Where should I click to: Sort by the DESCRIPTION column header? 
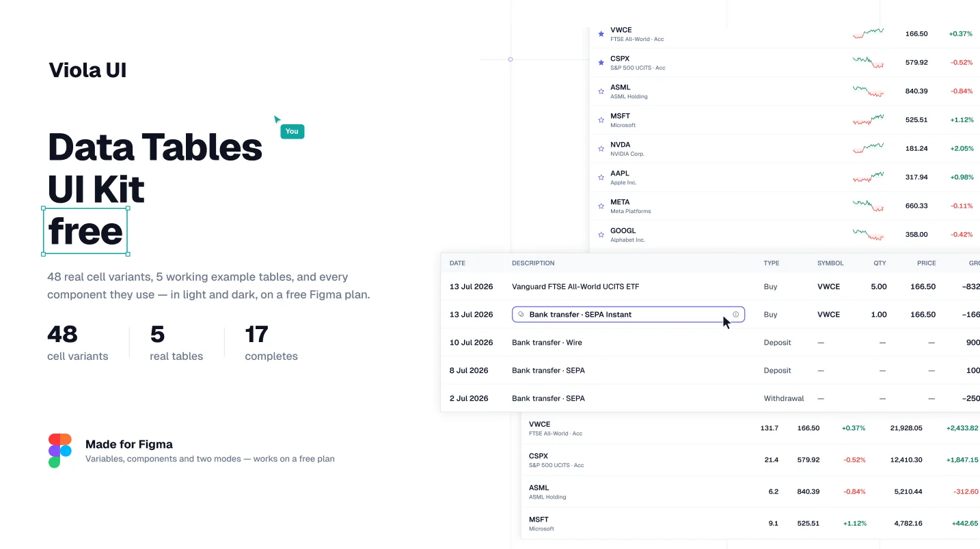pyautogui.click(x=533, y=263)
